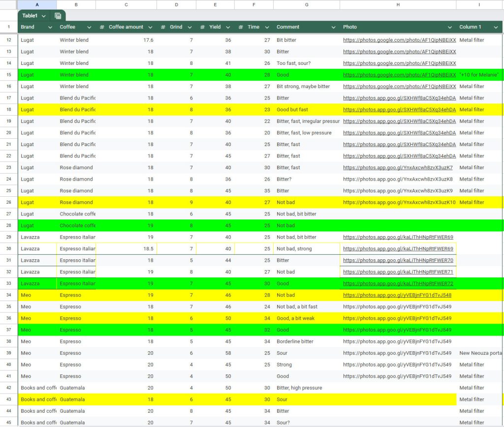Select the photo URL ending 3uzK10
Viewport: 504px width, 427px height.
click(398, 202)
